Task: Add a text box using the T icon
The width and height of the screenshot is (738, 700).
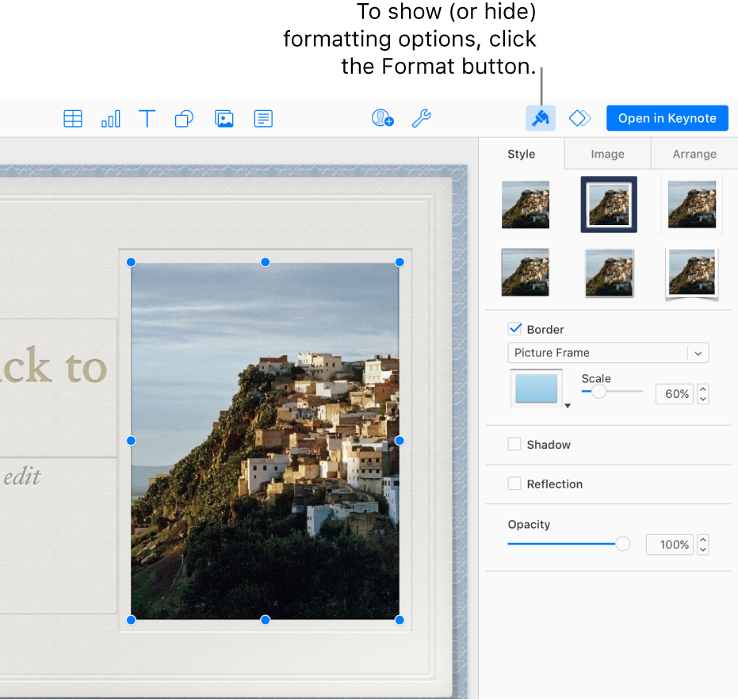Action: (x=147, y=119)
